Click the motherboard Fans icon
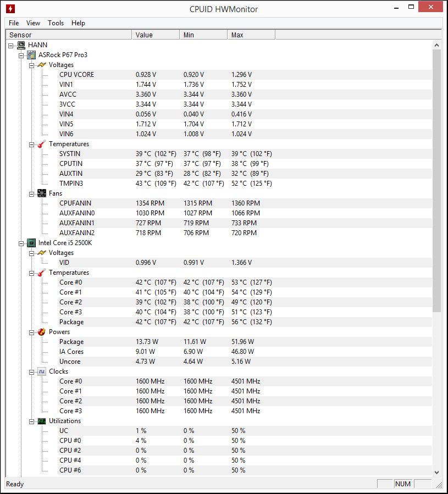Image resolution: width=448 pixels, height=494 pixels. tap(42, 193)
